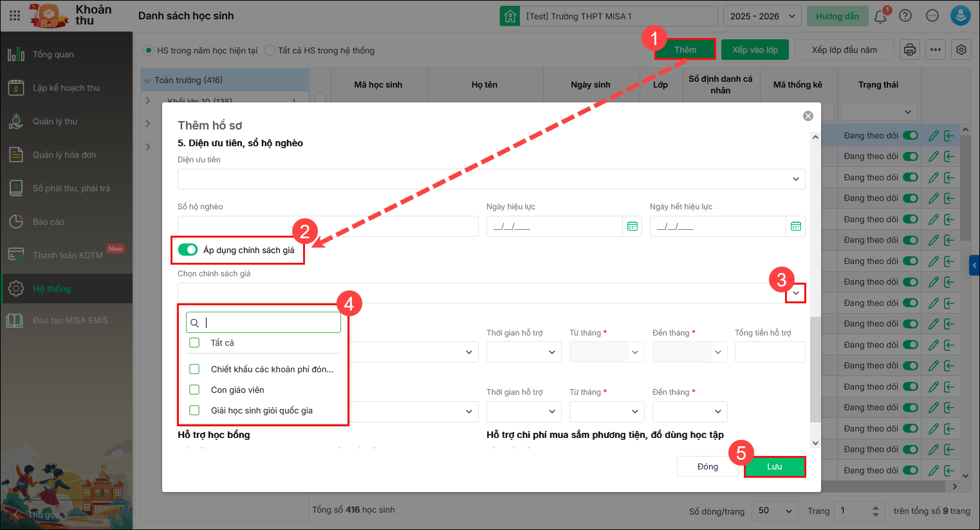Click the table's horizontal scroll right arrow
The width and height of the screenshot is (980, 530).
tap(955, 486)
